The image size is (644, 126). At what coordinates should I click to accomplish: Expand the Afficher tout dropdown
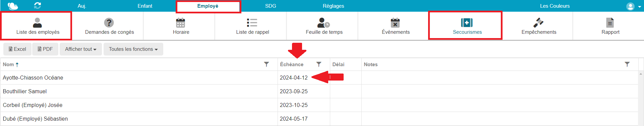(81, 49)
